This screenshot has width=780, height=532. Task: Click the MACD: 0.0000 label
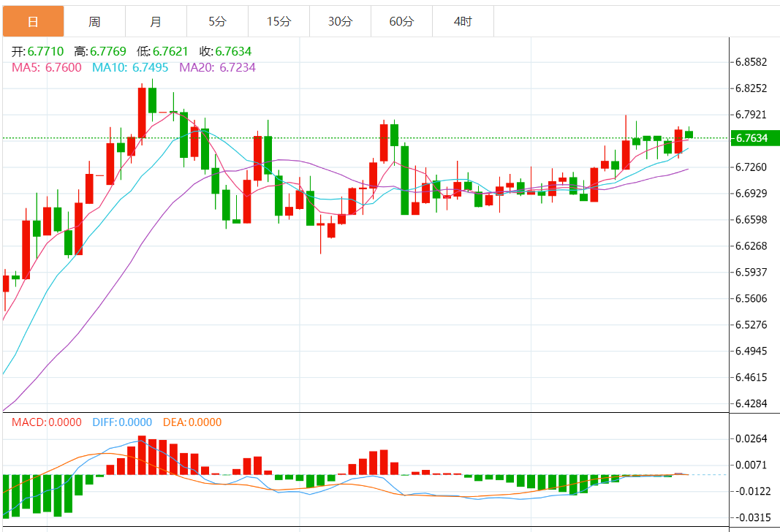(47, 422)
